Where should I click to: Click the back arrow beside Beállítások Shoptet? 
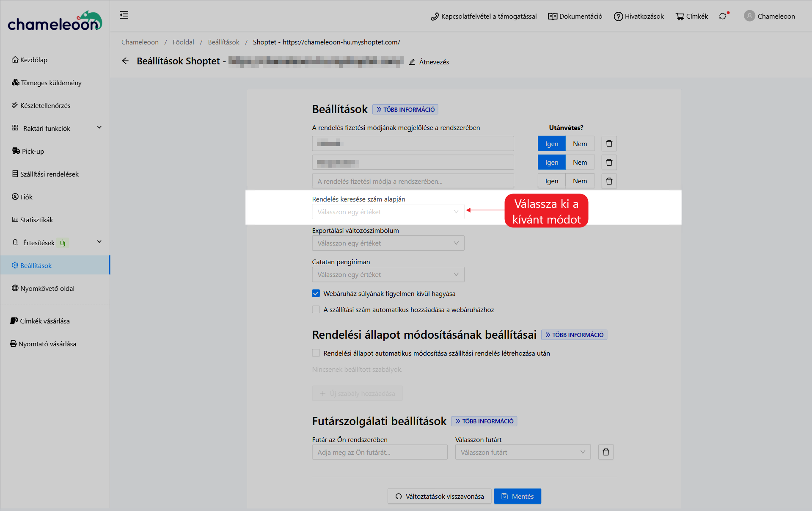tap(125, 61)
